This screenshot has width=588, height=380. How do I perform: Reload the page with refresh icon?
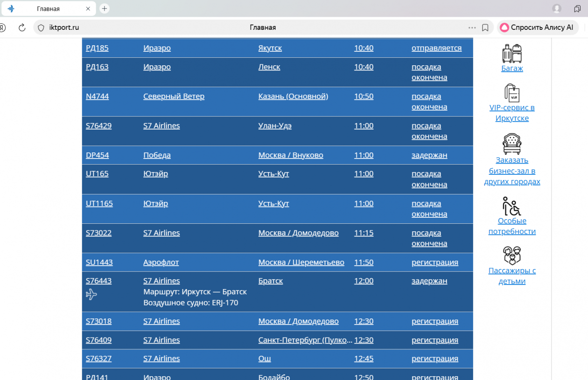click(22, 28)
